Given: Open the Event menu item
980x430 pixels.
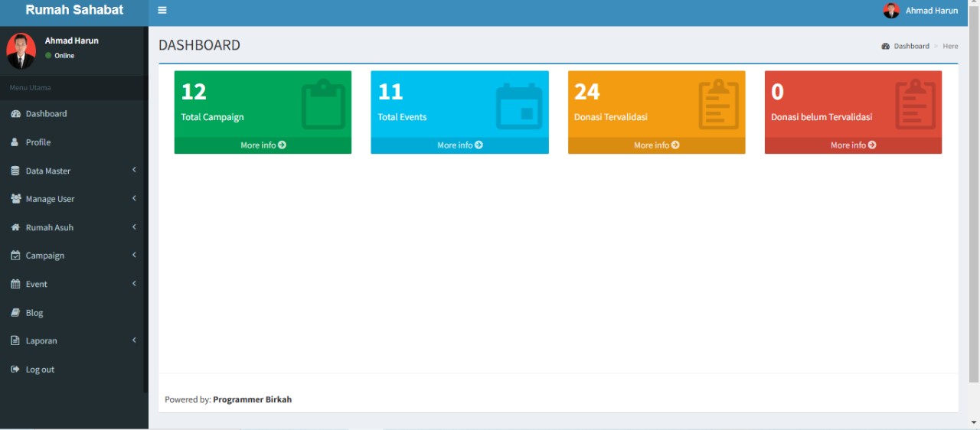Looking at the screenshot, I should point(37,285).
